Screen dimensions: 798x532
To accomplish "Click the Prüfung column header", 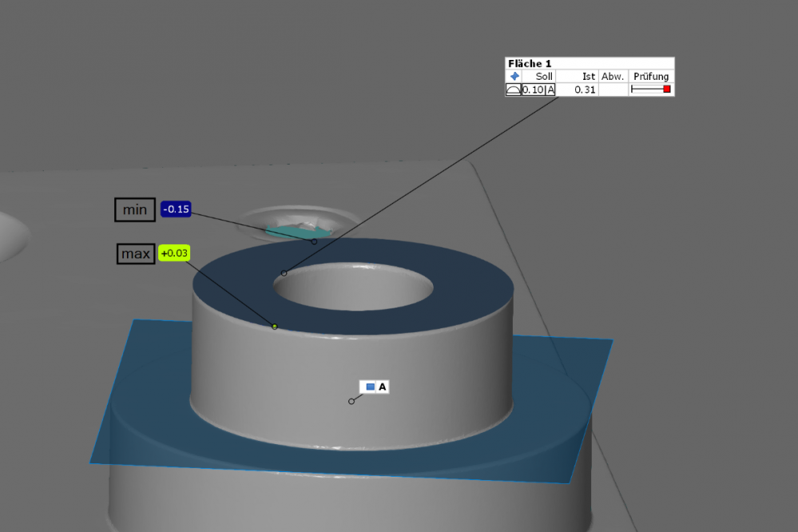I will point(652,76).
